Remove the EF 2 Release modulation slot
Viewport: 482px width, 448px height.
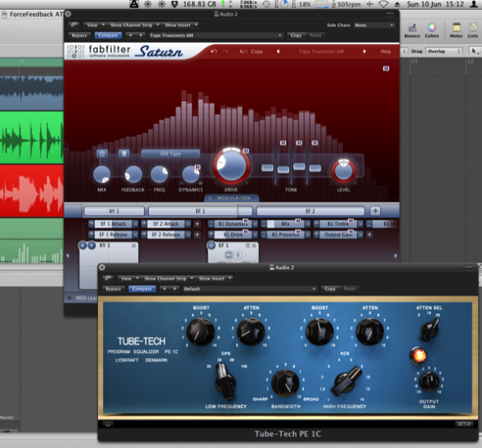[188, 235]
